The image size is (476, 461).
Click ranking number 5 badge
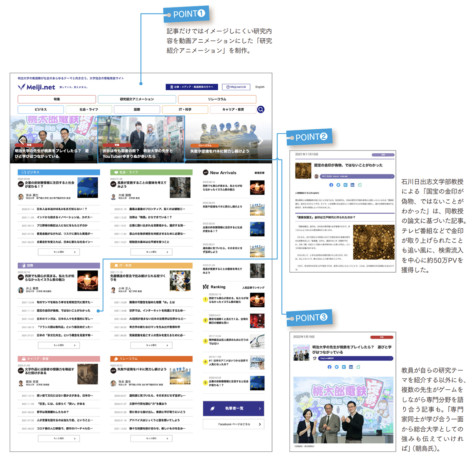pos(205,383)
